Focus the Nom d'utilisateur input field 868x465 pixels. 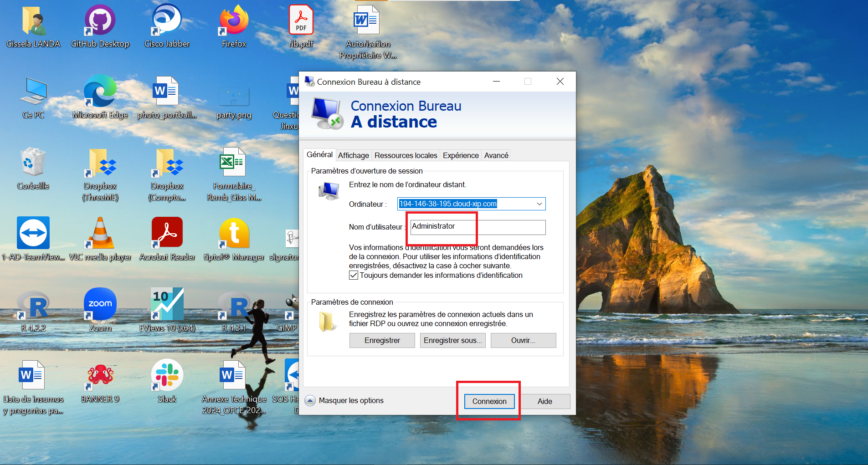pyautogui.click(x=478, y=227)
